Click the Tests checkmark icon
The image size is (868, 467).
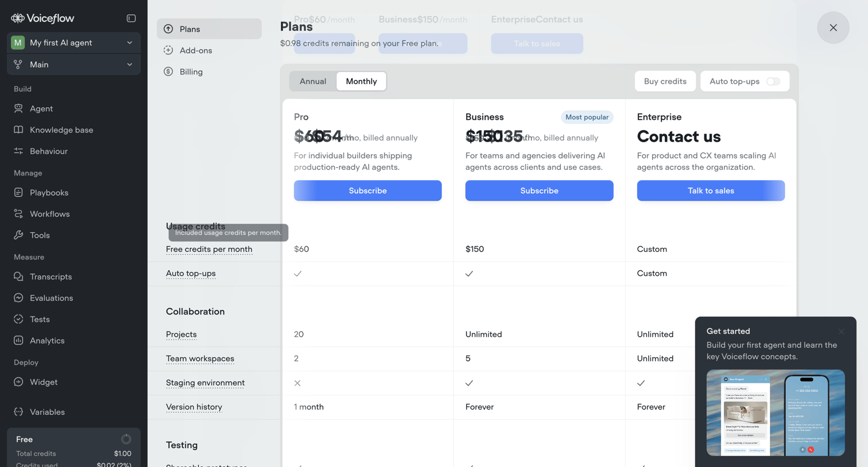[18, 319]
